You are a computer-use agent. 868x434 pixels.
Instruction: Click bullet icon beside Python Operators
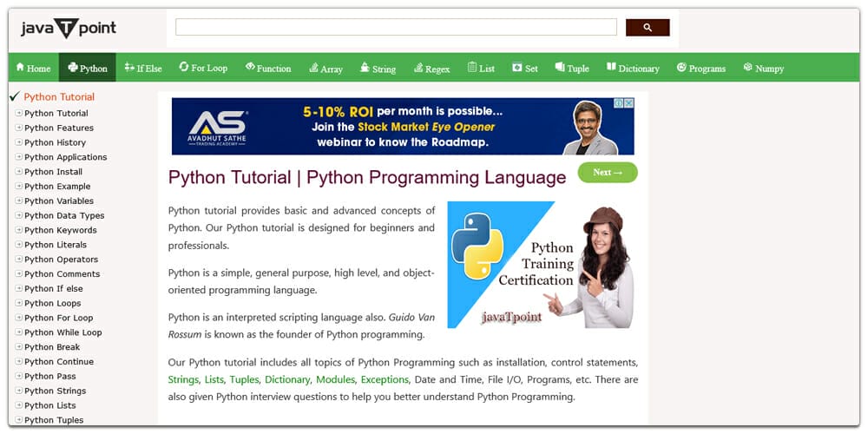[x=19, y=259]
